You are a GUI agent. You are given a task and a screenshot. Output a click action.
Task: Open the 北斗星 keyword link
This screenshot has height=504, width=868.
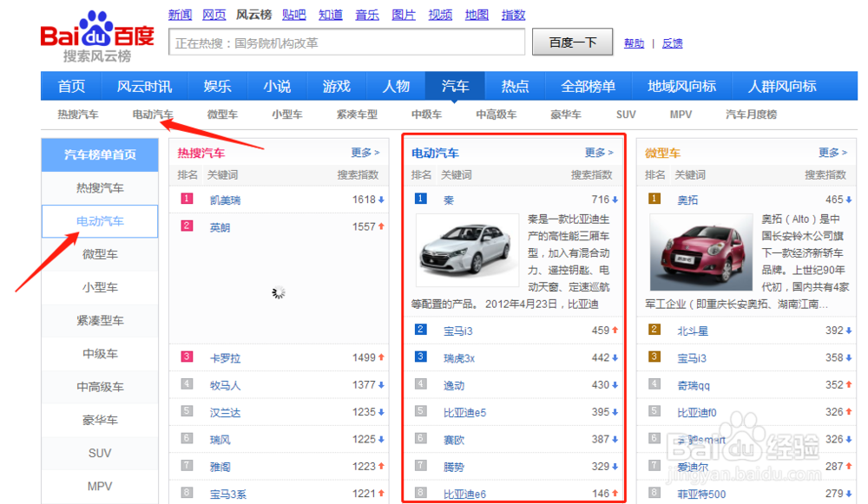pyautogui.click(x=693, y=331)
